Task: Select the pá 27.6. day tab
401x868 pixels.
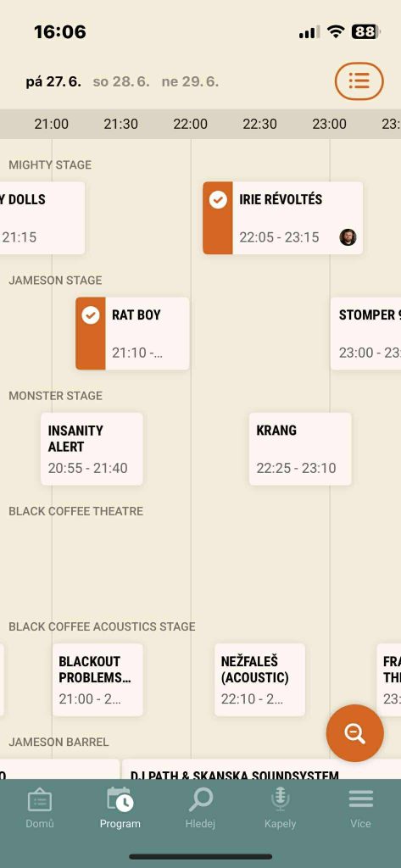Action: click(x=53, y=82)
